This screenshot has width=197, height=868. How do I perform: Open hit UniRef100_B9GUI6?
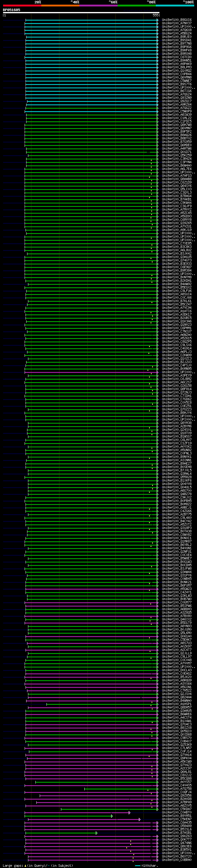point(177,20)
